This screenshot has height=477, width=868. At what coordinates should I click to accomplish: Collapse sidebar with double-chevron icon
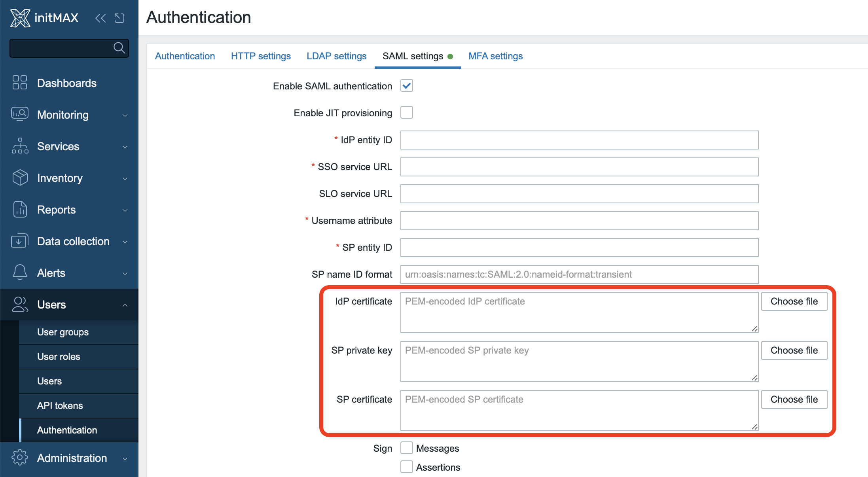coord(100,18)
